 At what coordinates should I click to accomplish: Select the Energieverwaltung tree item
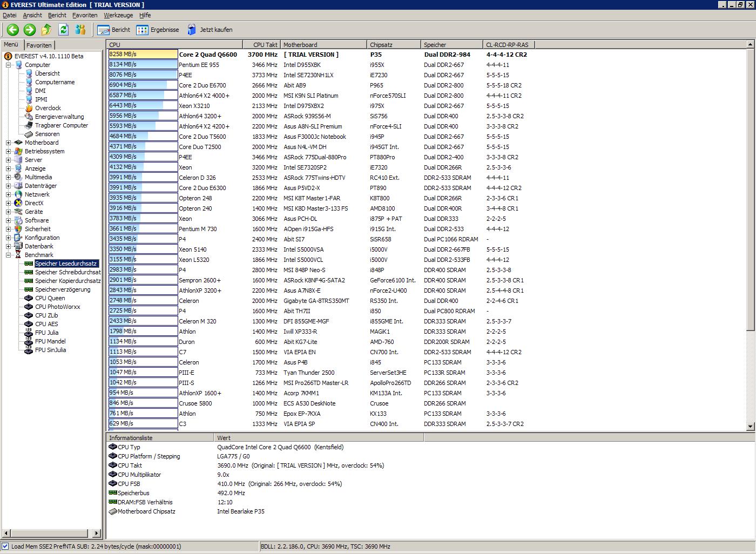coord(59,117)
